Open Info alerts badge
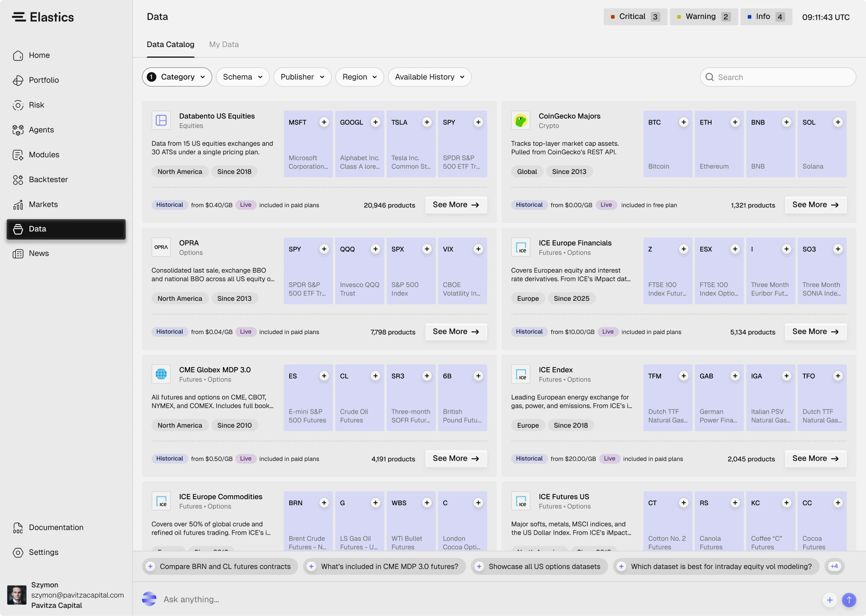Viewport: 866px width, 616px height. pos(766,17)
